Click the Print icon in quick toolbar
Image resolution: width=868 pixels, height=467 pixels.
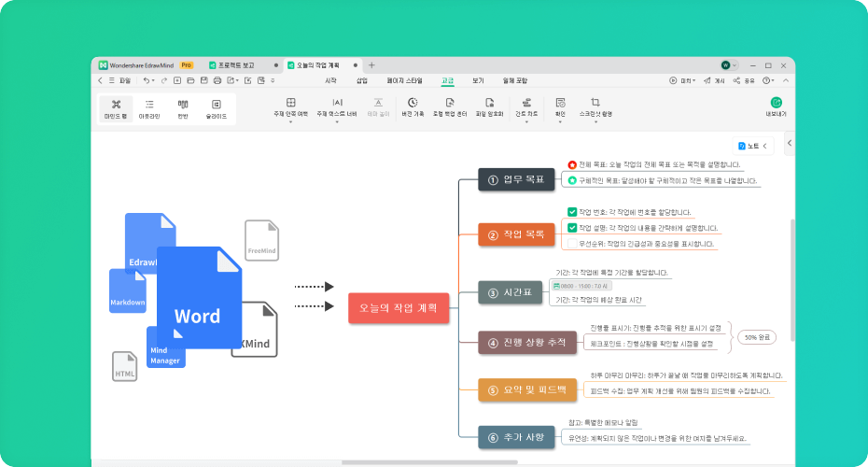[x=217, y=81]
